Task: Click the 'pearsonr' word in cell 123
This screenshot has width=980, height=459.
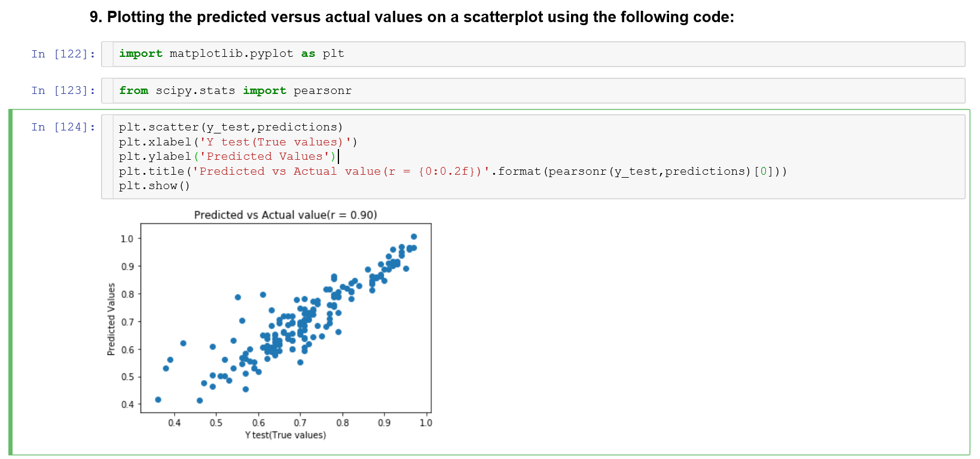Action: point(322,90)
